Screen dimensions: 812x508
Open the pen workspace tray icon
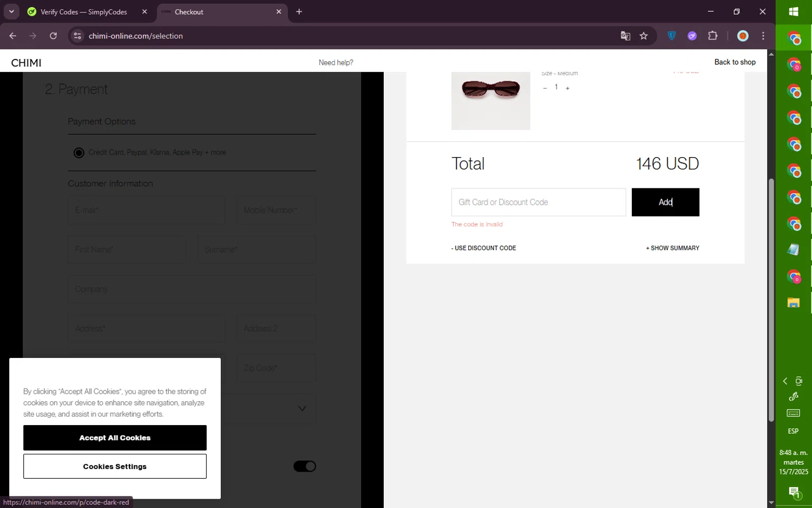(794, 397)
